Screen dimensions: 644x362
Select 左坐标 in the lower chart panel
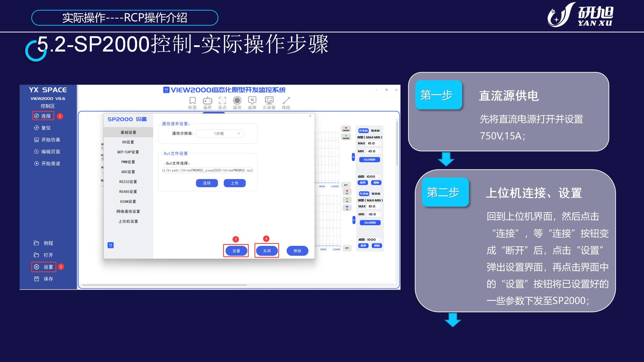[364, 194]
